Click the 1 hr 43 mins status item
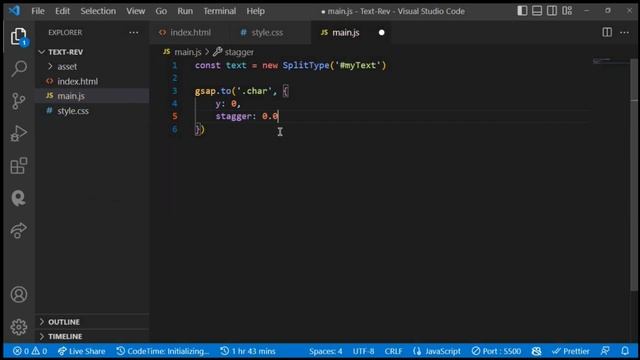Screen dimensions: 640x360 (248, 351)
